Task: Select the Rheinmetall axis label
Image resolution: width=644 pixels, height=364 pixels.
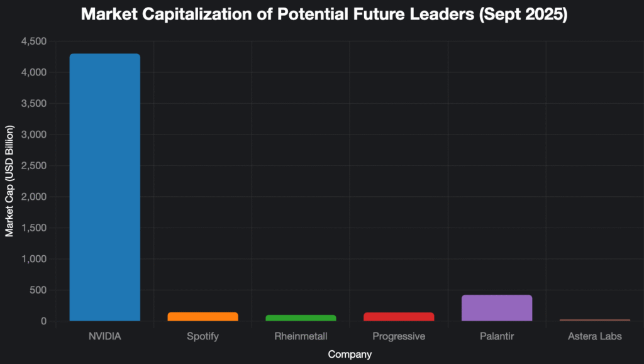Action: (301, 336)
